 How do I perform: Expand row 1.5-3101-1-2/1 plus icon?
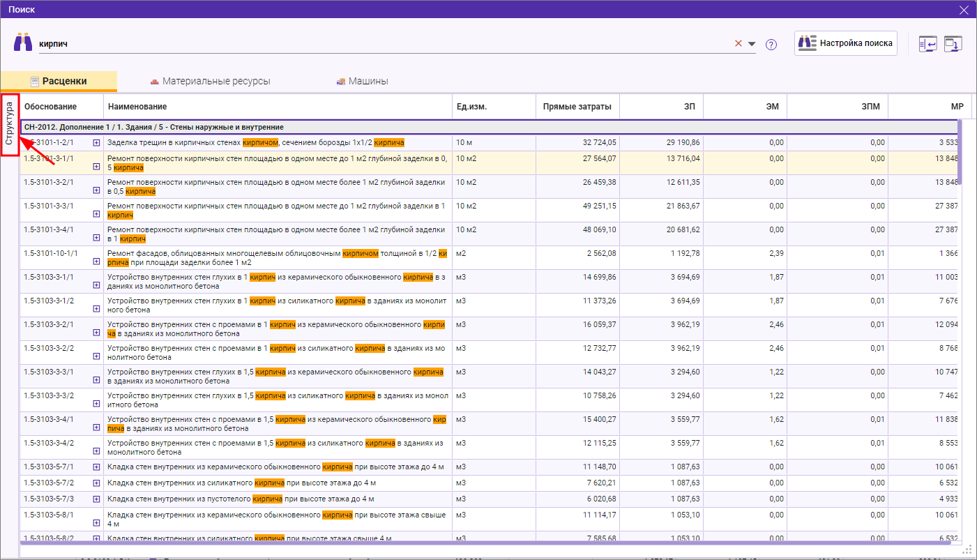(x=96, y=142)
